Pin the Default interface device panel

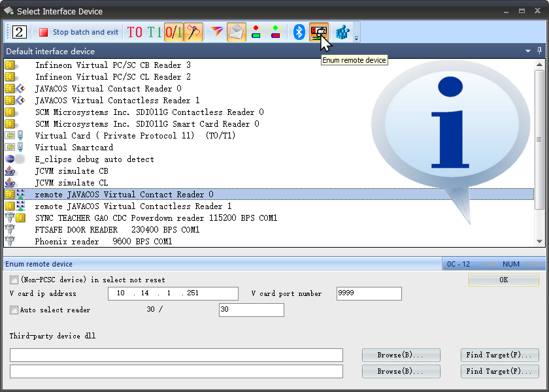(539, 51)
